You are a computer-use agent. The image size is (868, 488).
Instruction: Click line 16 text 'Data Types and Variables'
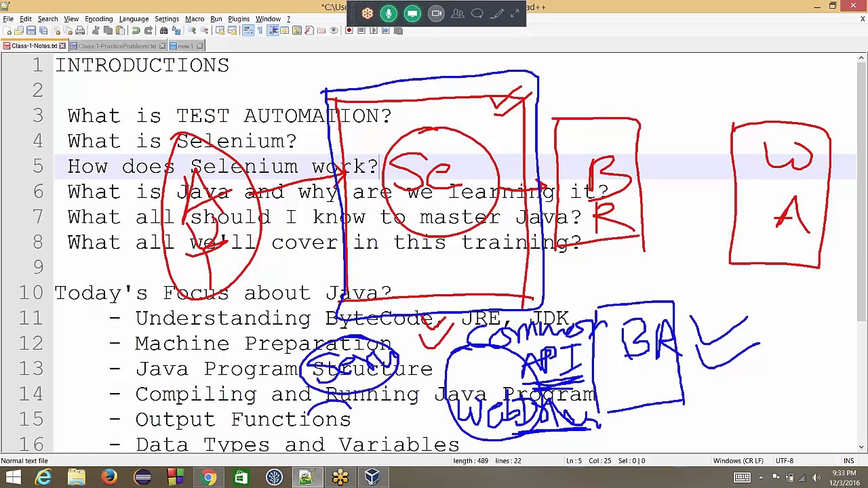[297, 445]
